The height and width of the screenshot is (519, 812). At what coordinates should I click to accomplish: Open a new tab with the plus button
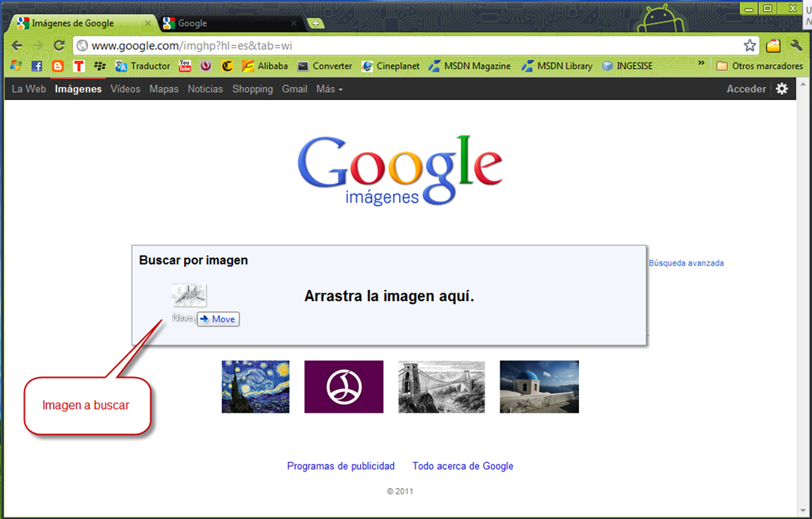click(x=316, y=23)
